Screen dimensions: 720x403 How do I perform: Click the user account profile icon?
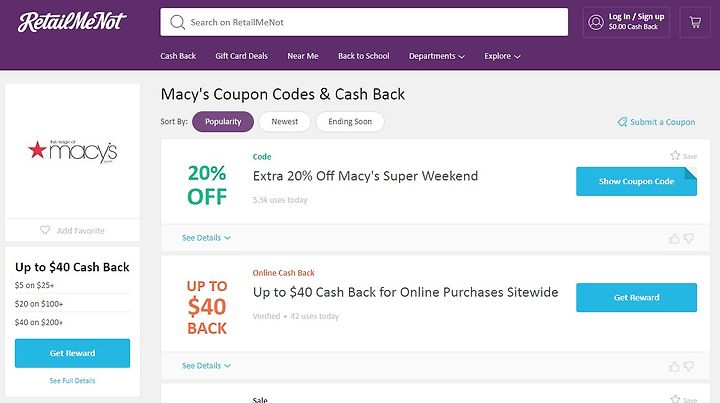click(x=596, y=22)
